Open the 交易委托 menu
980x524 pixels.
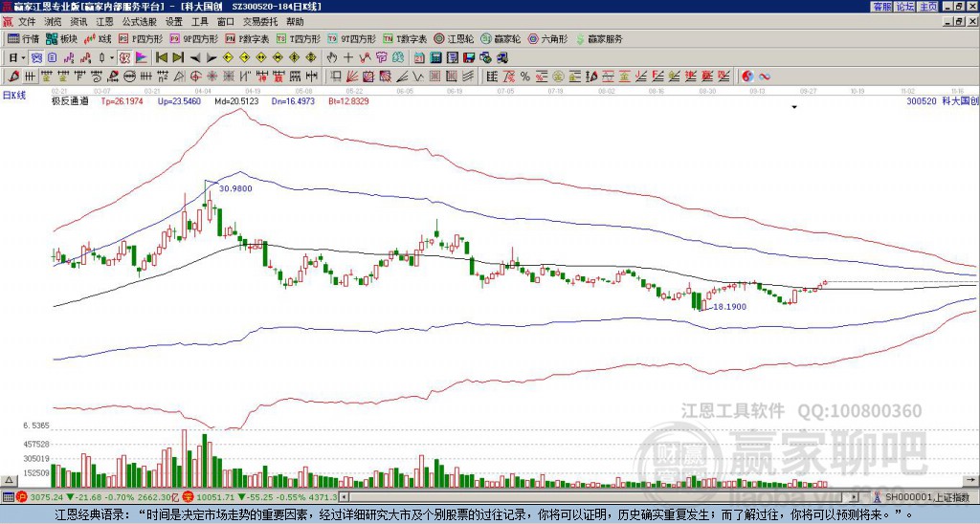[260, 22]
